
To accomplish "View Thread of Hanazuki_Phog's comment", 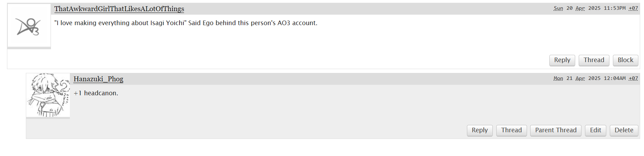I will point(511,130).
